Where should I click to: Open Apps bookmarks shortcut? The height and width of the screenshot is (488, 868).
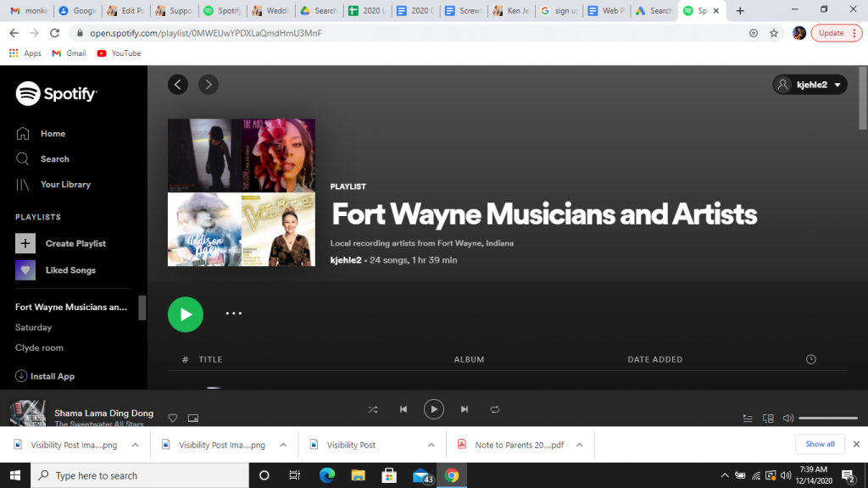coord(25,53)
